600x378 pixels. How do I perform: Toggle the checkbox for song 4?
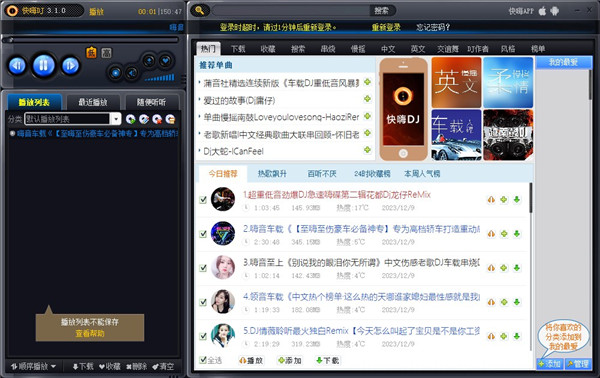pyautogui.click(x=203, y=302)
